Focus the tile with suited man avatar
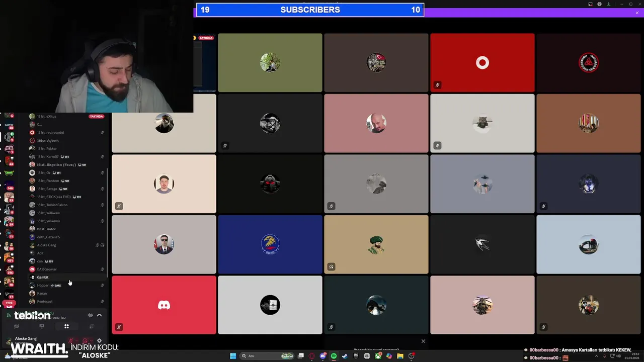This screenshot has height=362, width=644. (164, 244)
